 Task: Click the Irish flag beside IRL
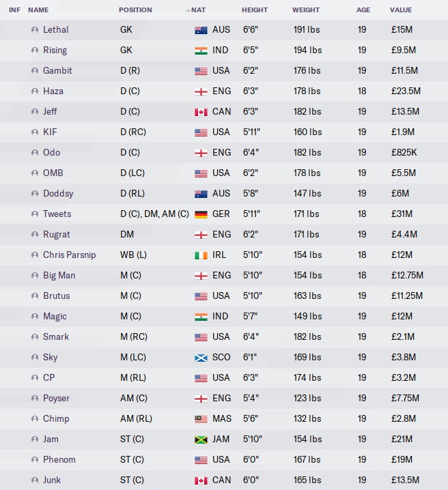tap(201, 255)
